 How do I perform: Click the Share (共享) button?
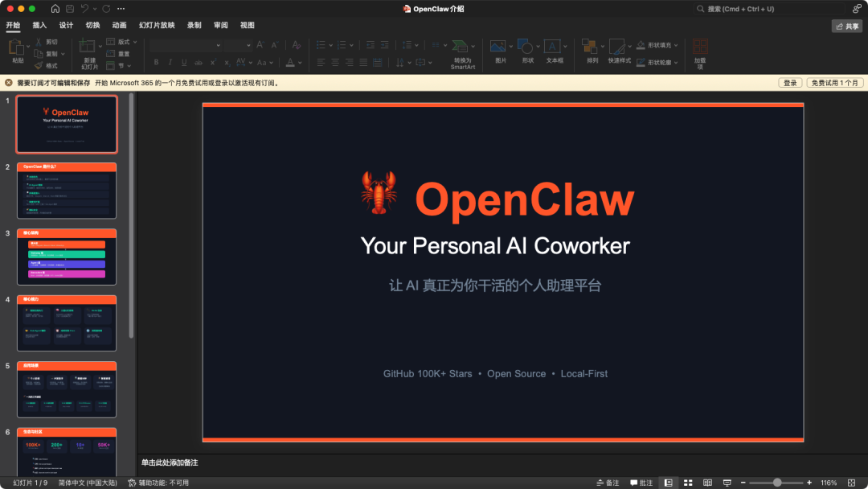tap(847, 26)
